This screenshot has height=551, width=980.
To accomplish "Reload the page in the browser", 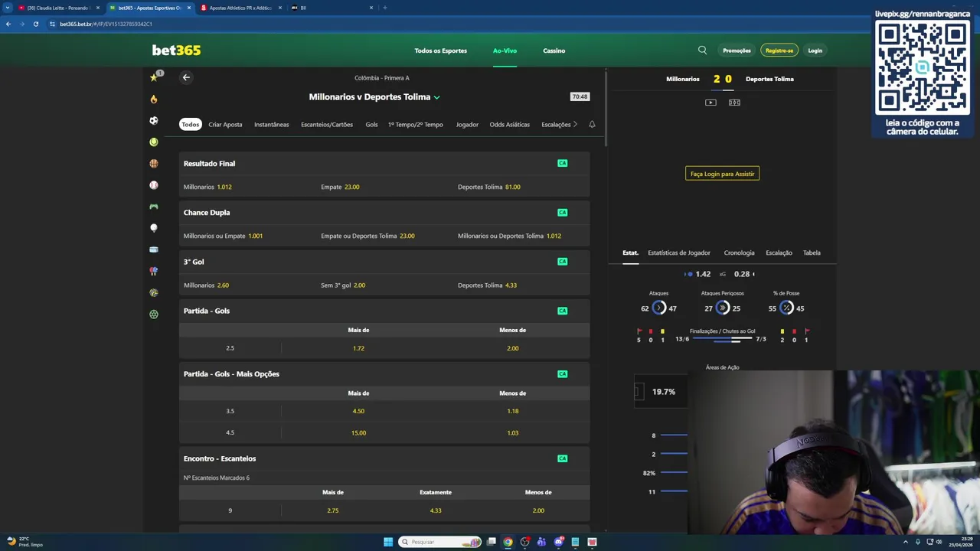I will (x=35, y=24).
